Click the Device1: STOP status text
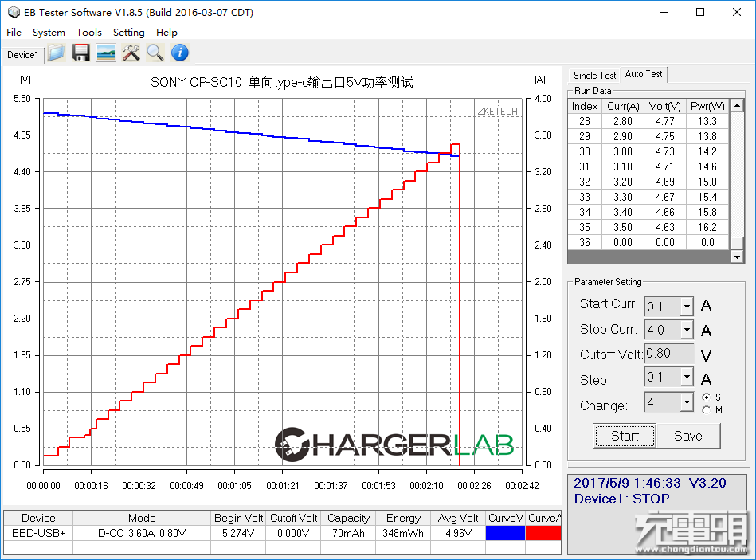Viewport: 756px width, 560px height. click(x=621, y=499)
